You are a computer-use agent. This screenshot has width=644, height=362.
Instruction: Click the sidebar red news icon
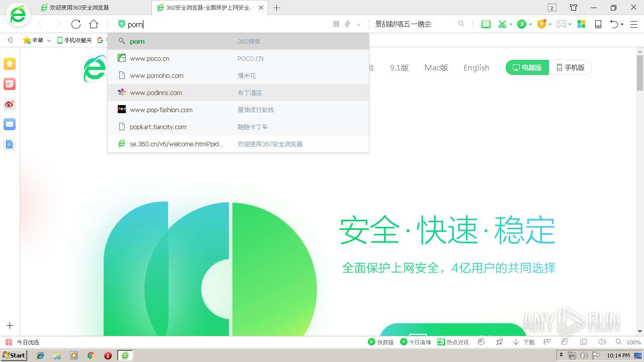tap(10, 84)
